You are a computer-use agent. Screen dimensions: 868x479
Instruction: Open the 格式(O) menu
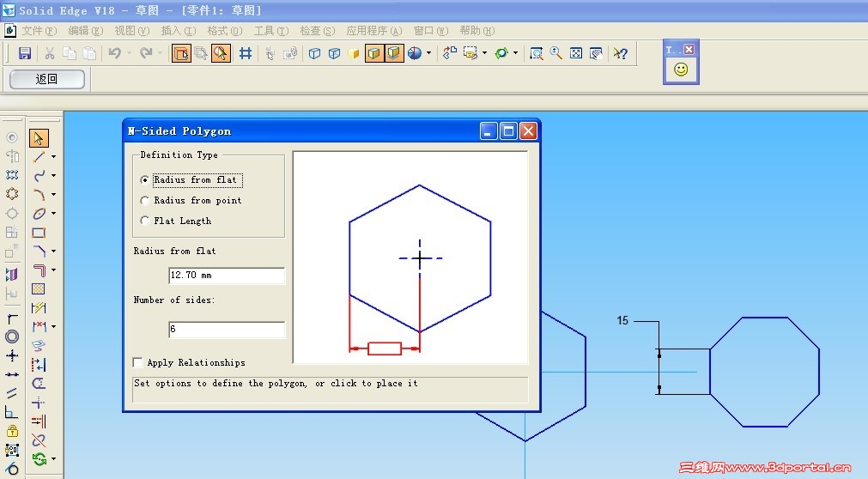pos(225,31)
